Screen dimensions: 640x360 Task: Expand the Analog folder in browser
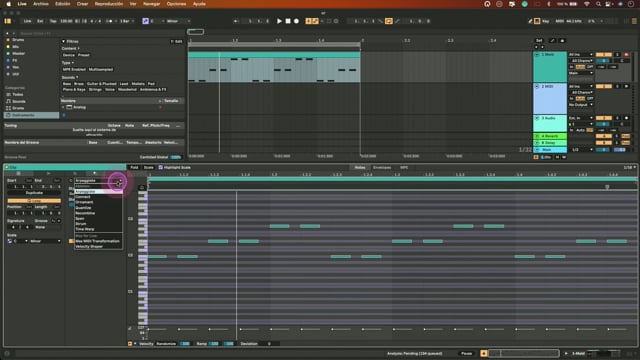pyautogui.click(x=63, y=107)
